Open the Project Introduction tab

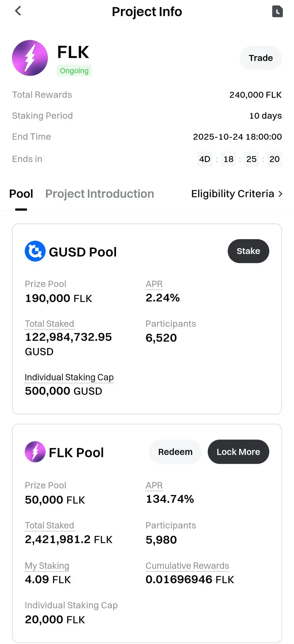point(100,194)
